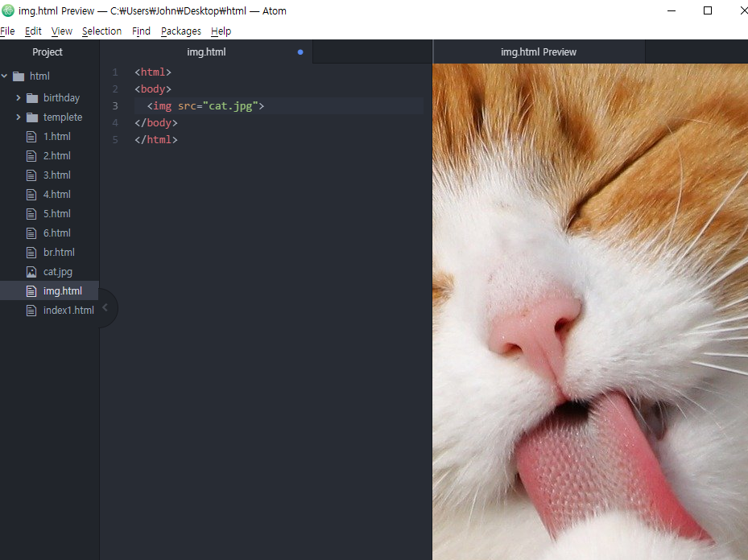Place cursor on the opening <html> tag

pos(153,72)
